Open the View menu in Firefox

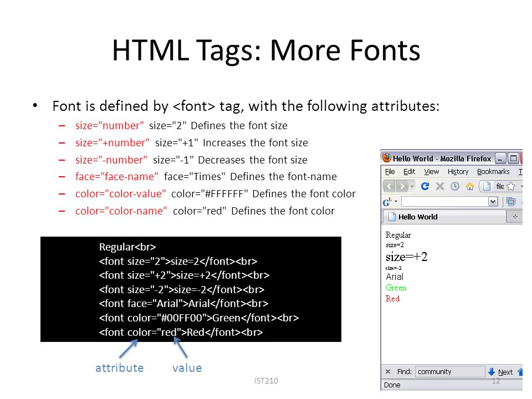(x=431, y=172)
